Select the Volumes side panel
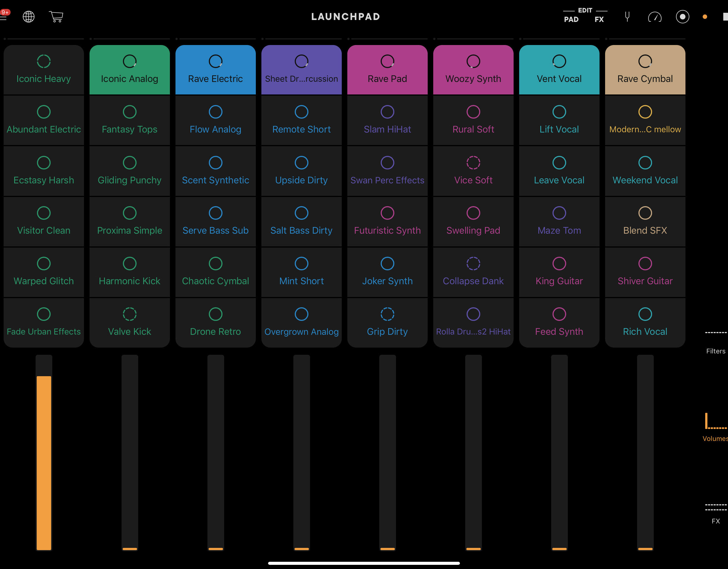The height and width of the screenshot is (569, 728). [x=716, y=427]
